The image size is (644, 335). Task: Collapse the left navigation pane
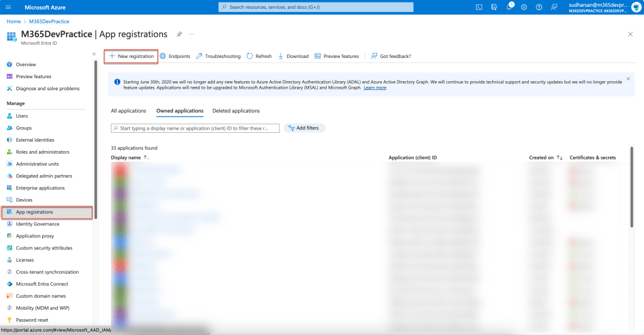coord(94,54)
